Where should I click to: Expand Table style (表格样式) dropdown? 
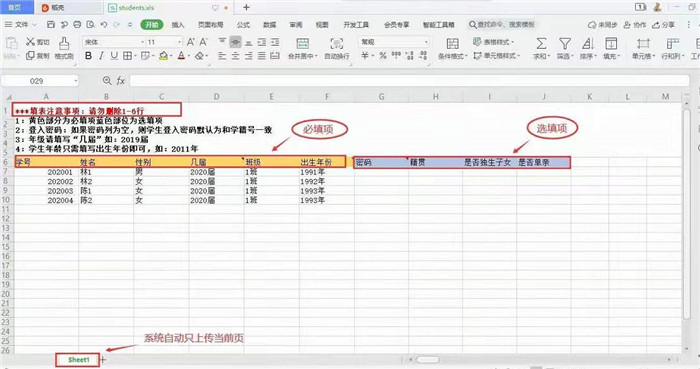coord(512,42)
